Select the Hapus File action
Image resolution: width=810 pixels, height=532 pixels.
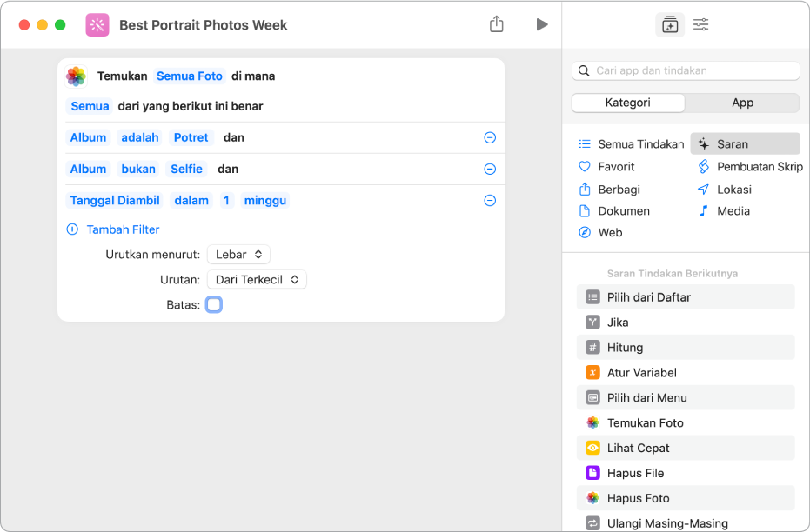click(x=635, y=473)
